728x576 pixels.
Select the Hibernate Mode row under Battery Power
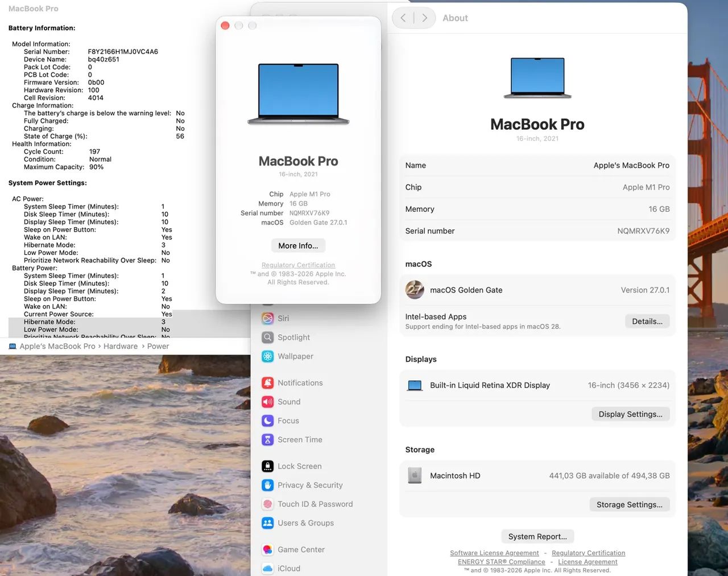pos(129,322)
